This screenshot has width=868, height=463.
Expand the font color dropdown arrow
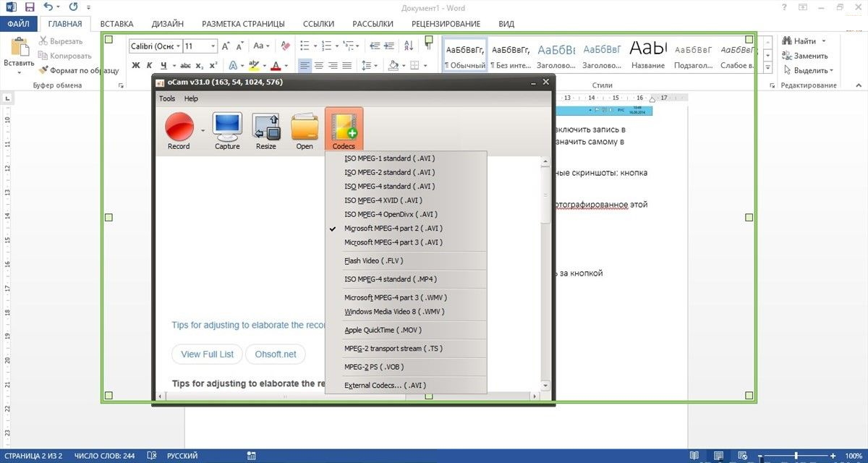[286, 65]
